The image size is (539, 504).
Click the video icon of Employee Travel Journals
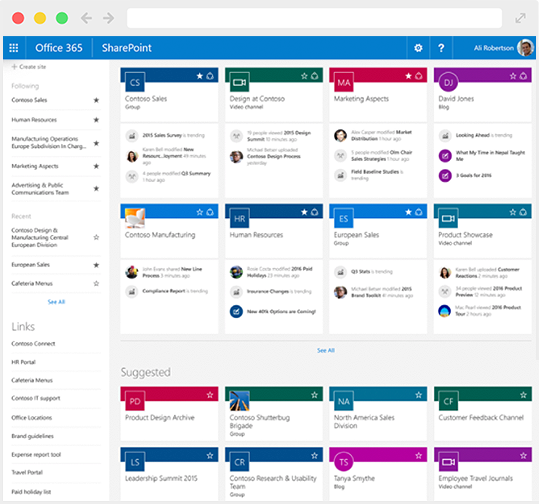(x=448, y=462)
